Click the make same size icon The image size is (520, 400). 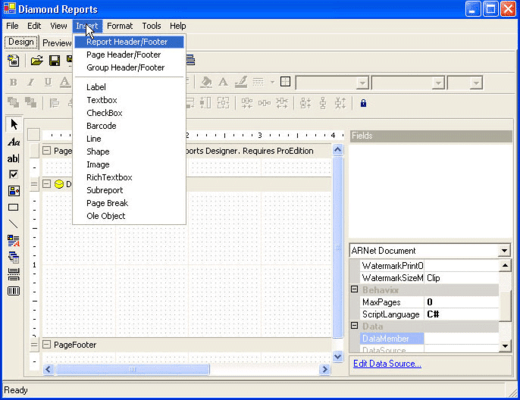223,103
